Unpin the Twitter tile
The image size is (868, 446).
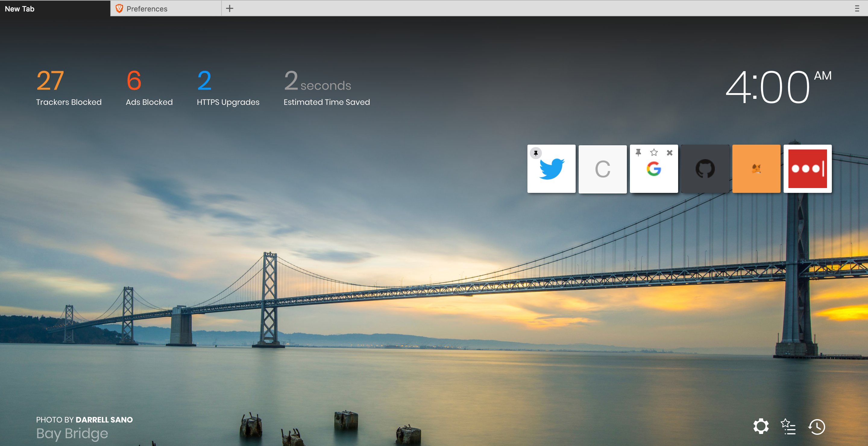point(536,153)
